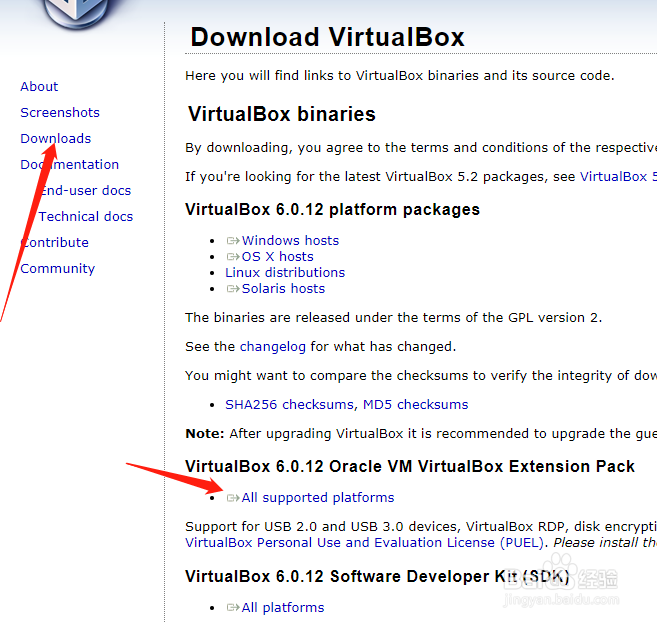
Task: Download SDK All platforms link
Action: point(283,608)
